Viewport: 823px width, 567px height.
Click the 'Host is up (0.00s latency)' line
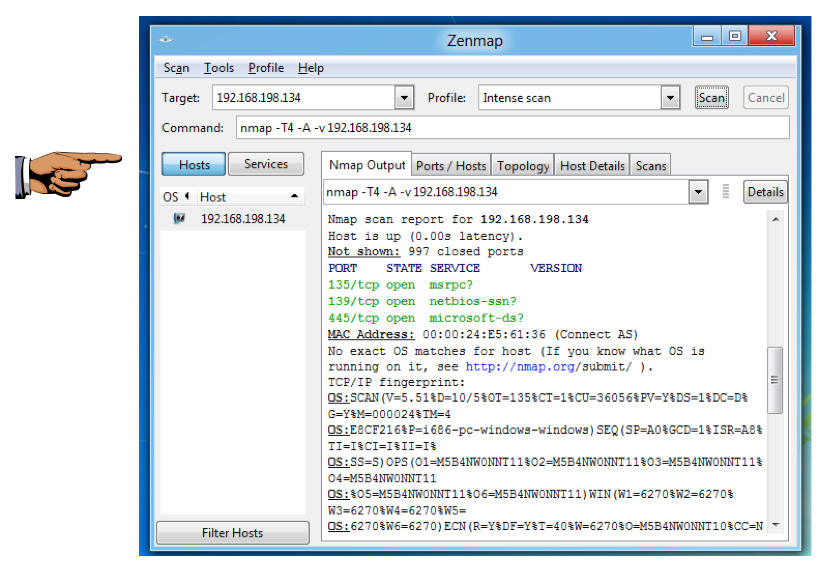pos(425,236)
